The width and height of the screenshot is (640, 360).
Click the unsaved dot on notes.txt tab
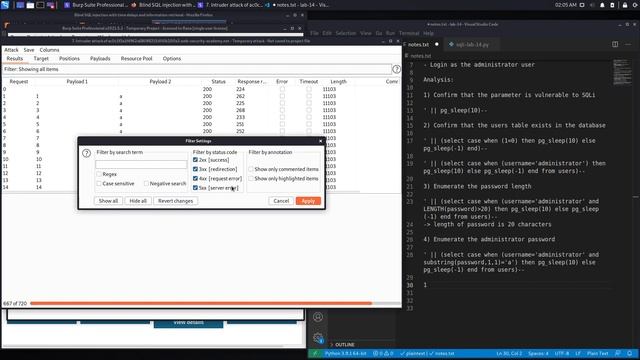point(437,44)
